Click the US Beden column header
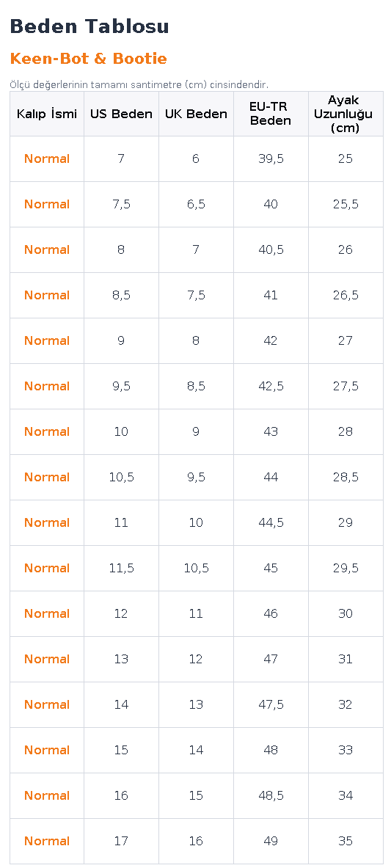Viewport: 391px width, 868px height. [121, 114]
